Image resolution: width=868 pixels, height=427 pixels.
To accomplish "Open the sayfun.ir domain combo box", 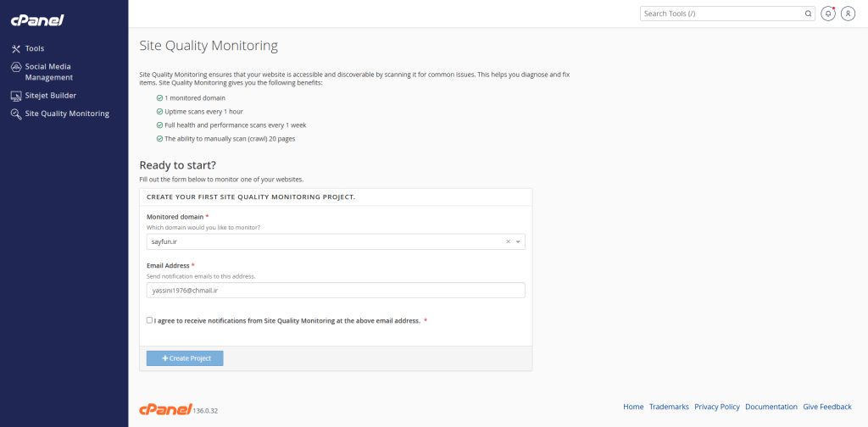I will point(336,241).
